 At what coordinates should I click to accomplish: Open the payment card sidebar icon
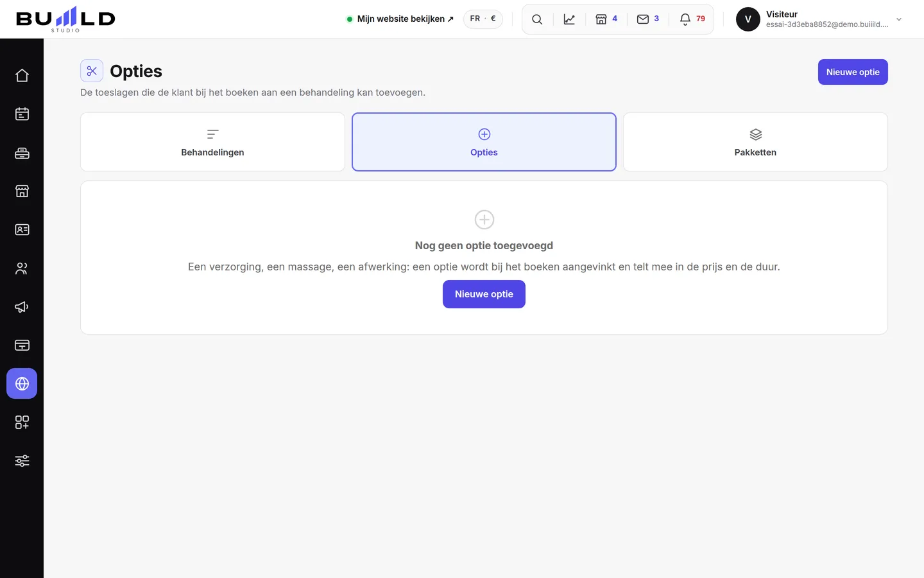[x=22, y=346]
